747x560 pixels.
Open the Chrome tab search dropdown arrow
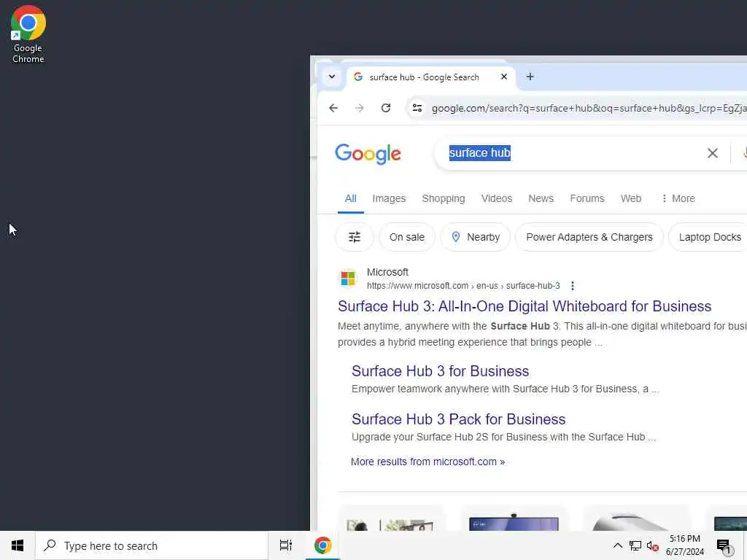[x=332, y=77]
